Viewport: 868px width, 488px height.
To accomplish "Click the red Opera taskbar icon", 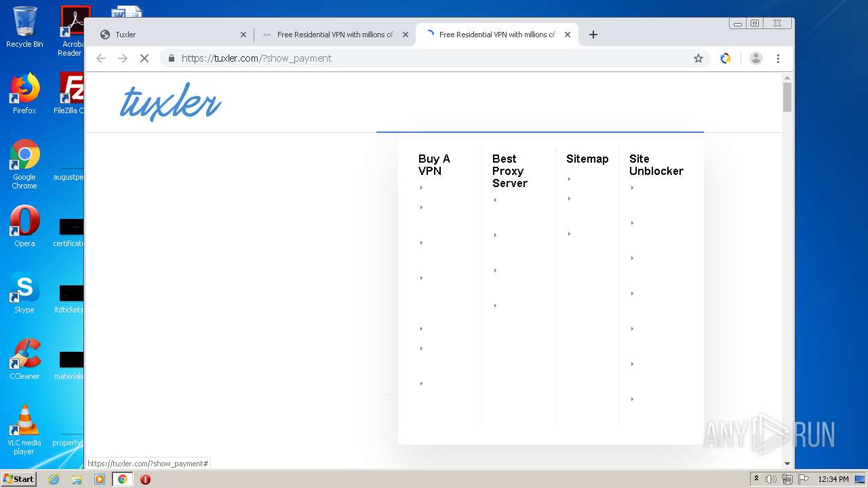I will point(145,479).
